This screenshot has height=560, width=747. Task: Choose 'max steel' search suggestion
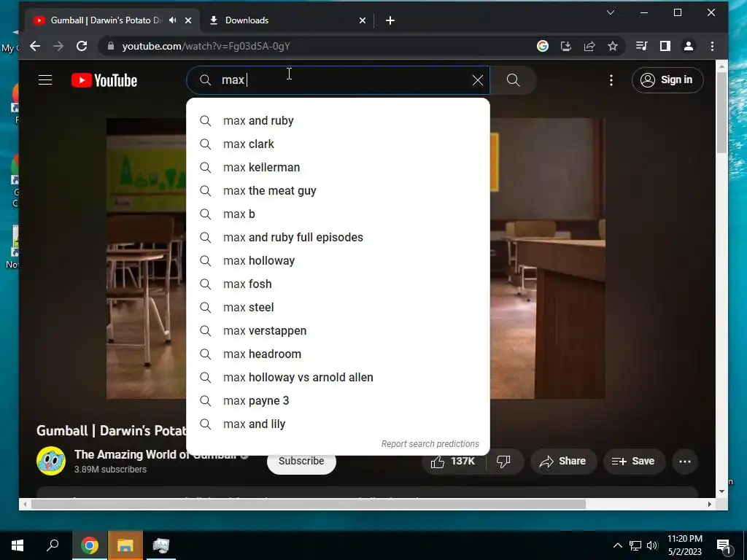point(338,307)
